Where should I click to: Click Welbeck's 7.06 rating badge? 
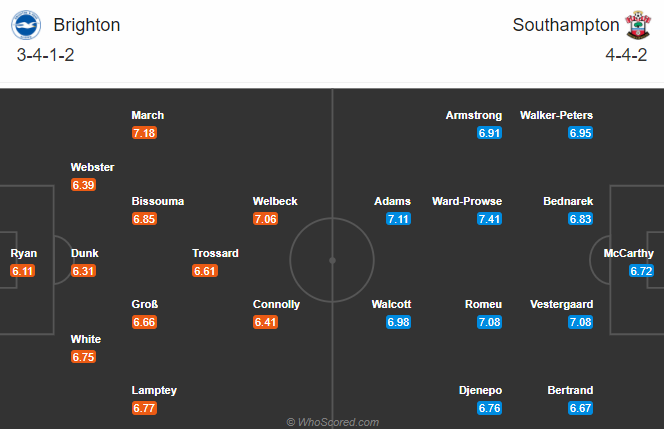[266, 219]
